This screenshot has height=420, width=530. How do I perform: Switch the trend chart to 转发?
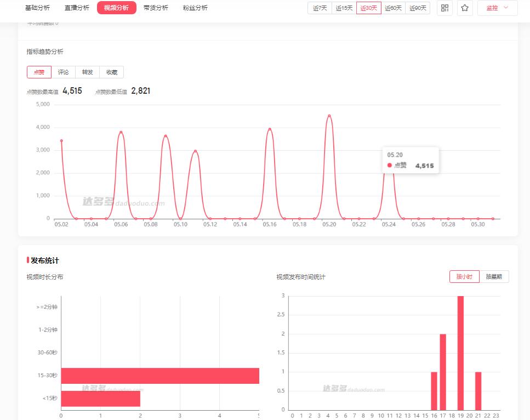87,72
